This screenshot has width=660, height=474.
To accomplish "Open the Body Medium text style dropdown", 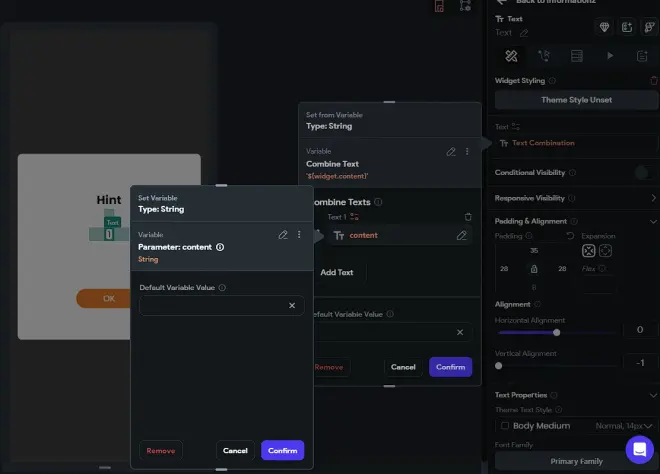I will (x=576, y=426).
